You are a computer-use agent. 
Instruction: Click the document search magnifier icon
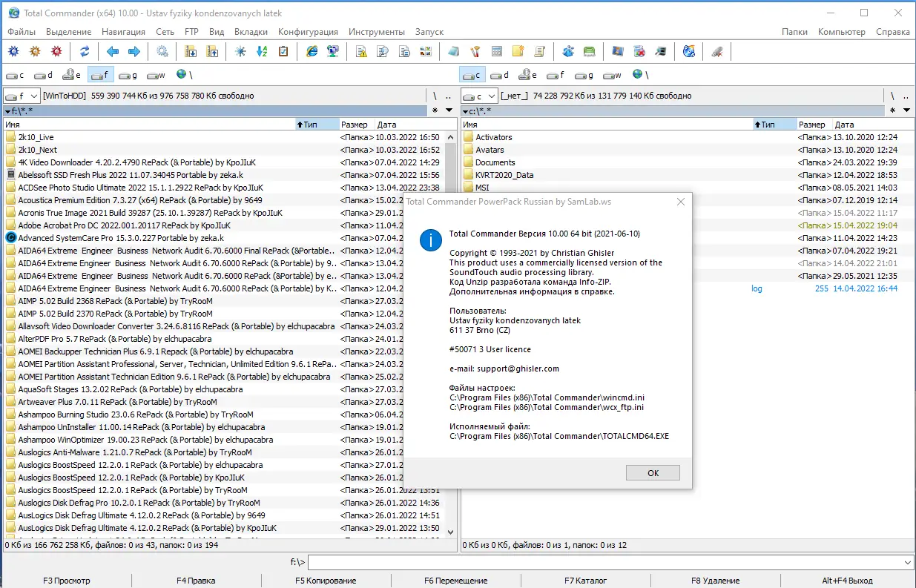click(383, 51)
